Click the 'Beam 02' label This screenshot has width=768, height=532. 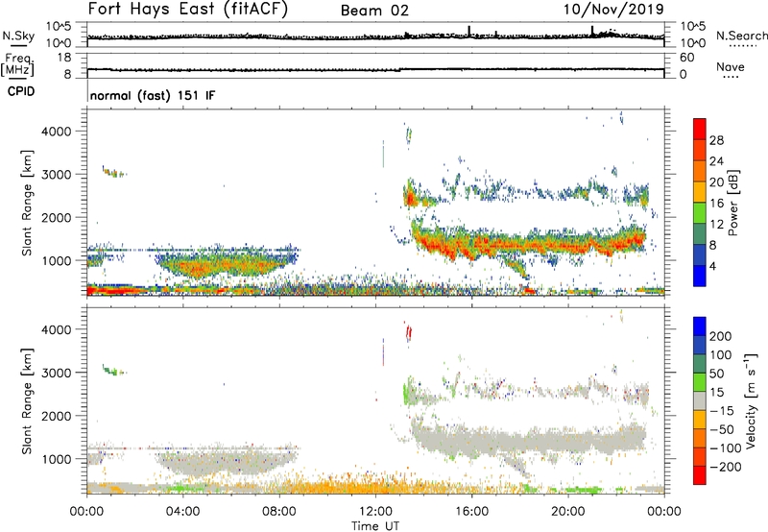374,11
